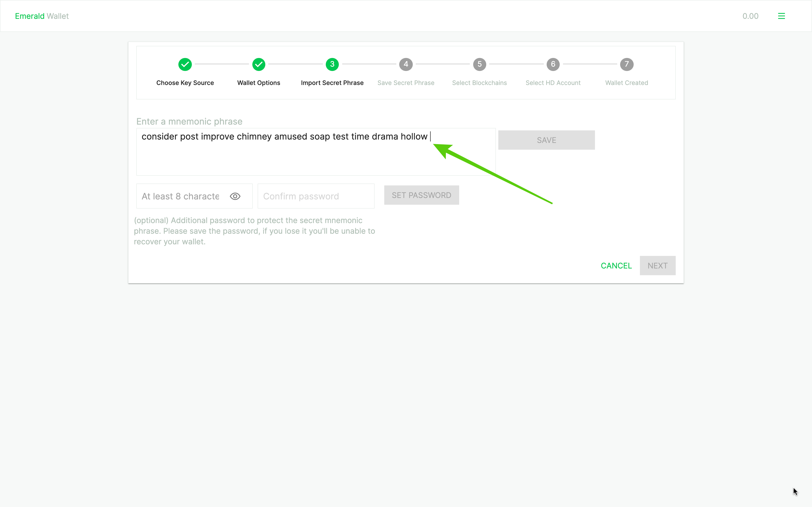Click the step 4 Save Secret Phrase circle
This screenshot has width=812, height=507.
(x=406, y=64)
